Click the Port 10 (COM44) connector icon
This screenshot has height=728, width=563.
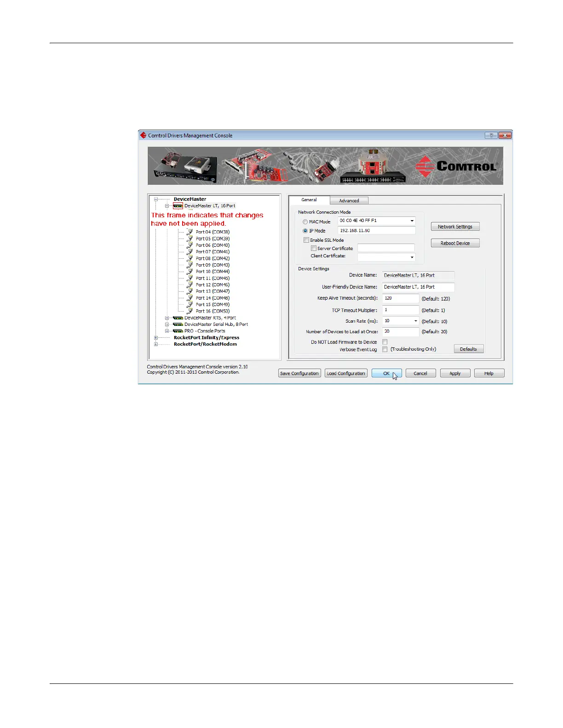[190, 272]
